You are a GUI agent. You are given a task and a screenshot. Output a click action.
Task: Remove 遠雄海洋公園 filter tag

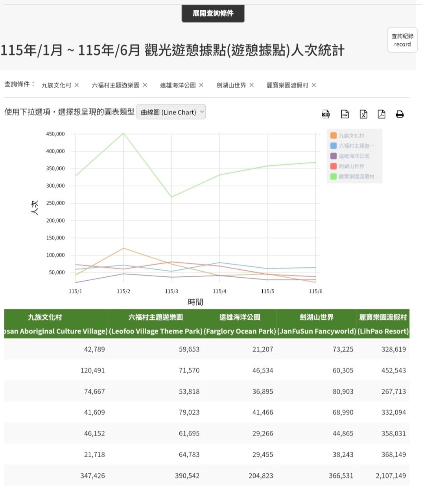coord(201,85)
